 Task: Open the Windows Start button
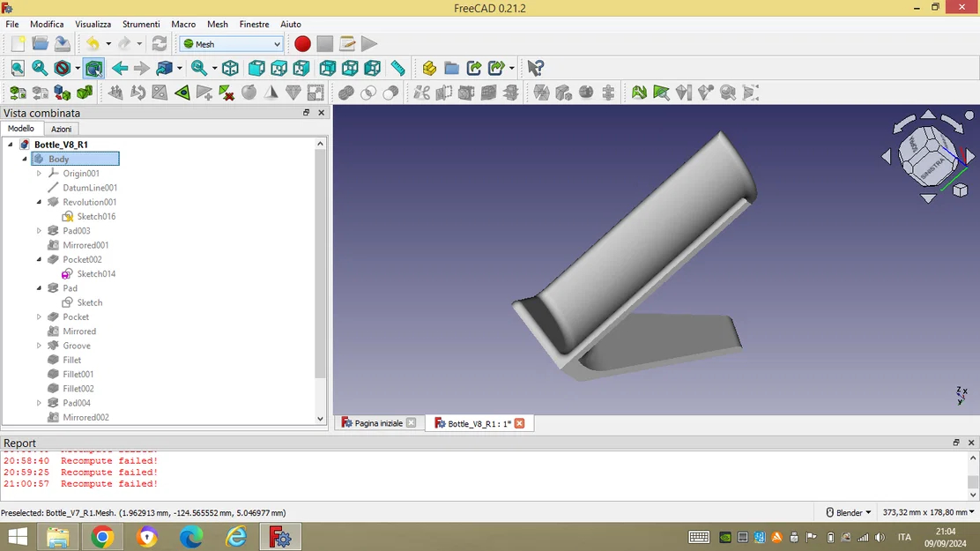click(x=18, y=537)
